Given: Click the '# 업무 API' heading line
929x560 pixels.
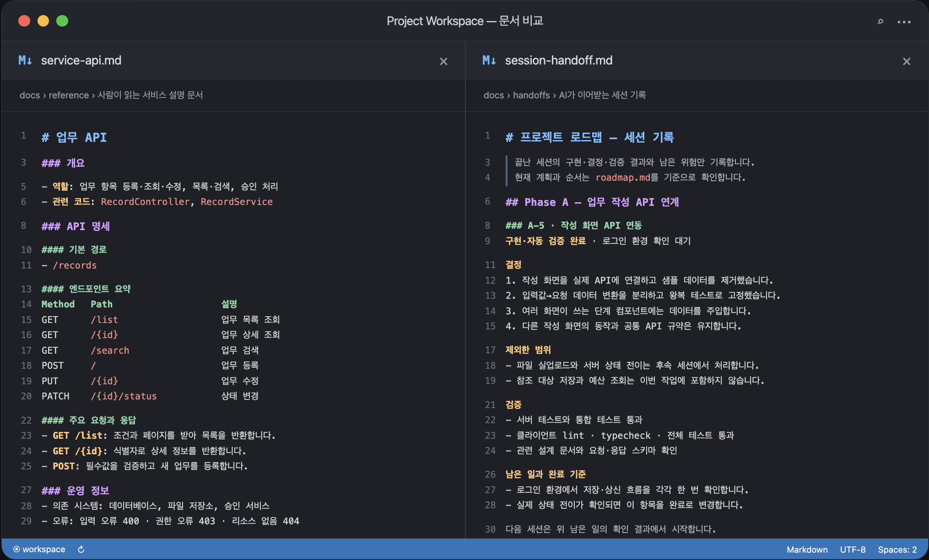Looking at the screenshot, I should pyautogui.click(x=74, y=137).
